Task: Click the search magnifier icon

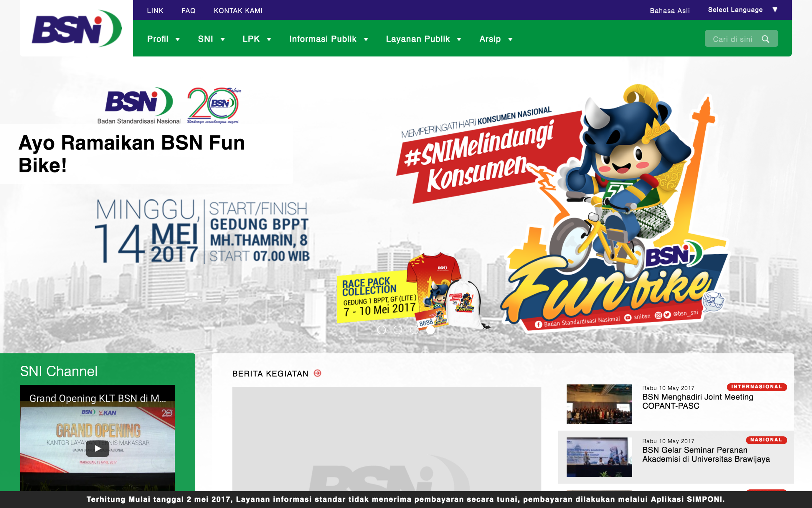Action: pyautogui.click(x=765, y=39)
